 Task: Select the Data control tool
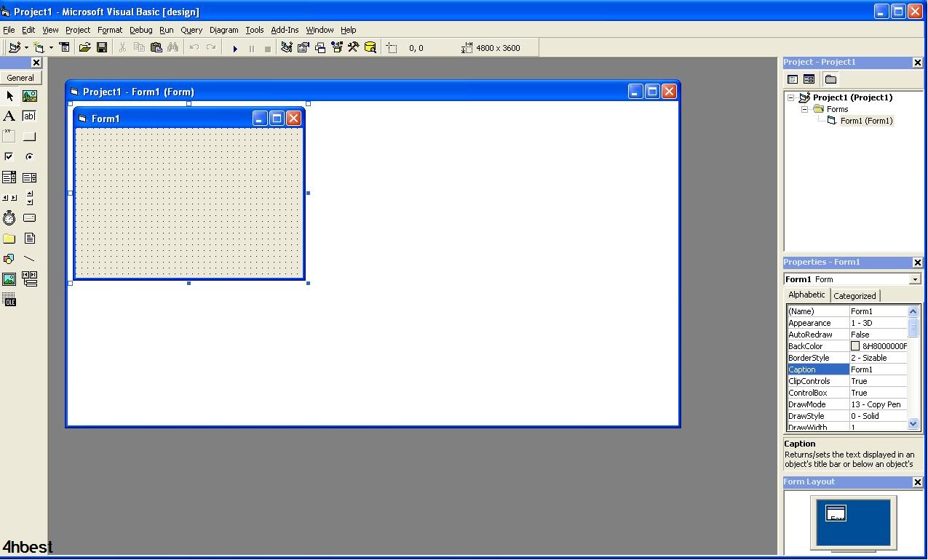point(30,279)
